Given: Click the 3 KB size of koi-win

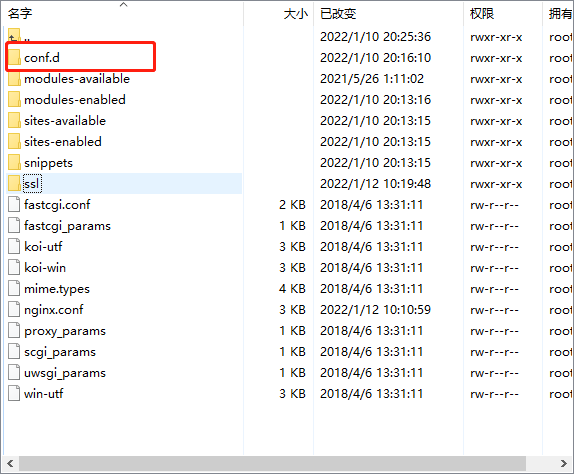Looking at the screenshot, I should click(292, 268).
